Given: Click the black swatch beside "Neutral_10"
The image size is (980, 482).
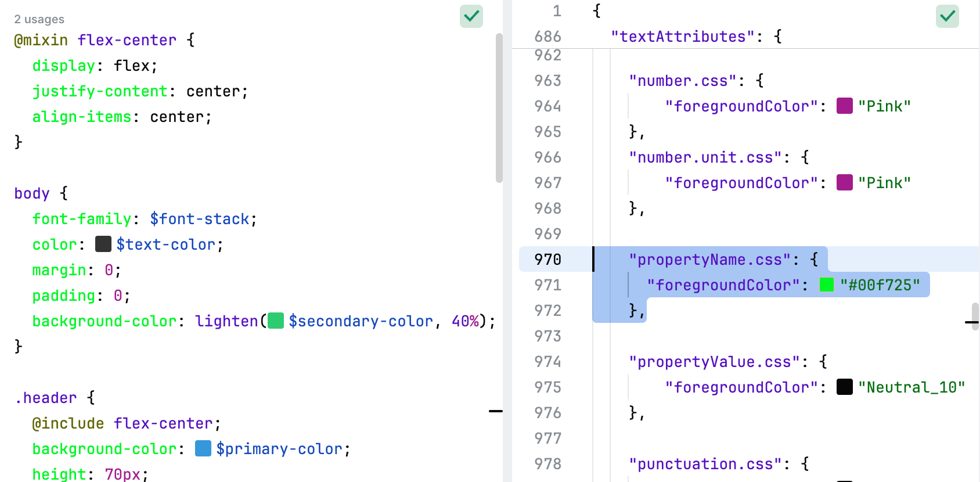Looking at the screenshot, I should pos(845,387).
